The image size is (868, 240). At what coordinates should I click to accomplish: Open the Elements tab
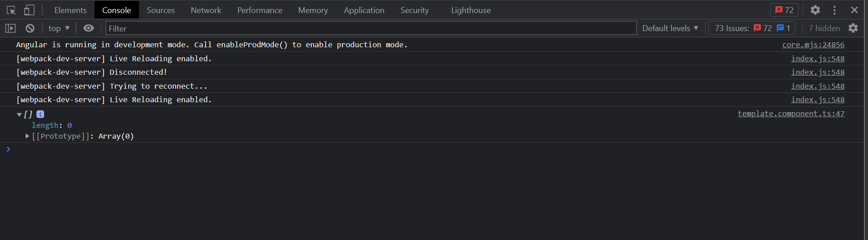[x=70, y=10]
